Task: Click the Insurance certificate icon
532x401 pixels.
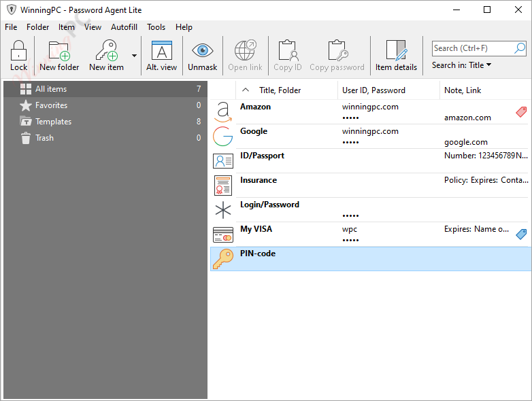Action: (x=223, y=186)
